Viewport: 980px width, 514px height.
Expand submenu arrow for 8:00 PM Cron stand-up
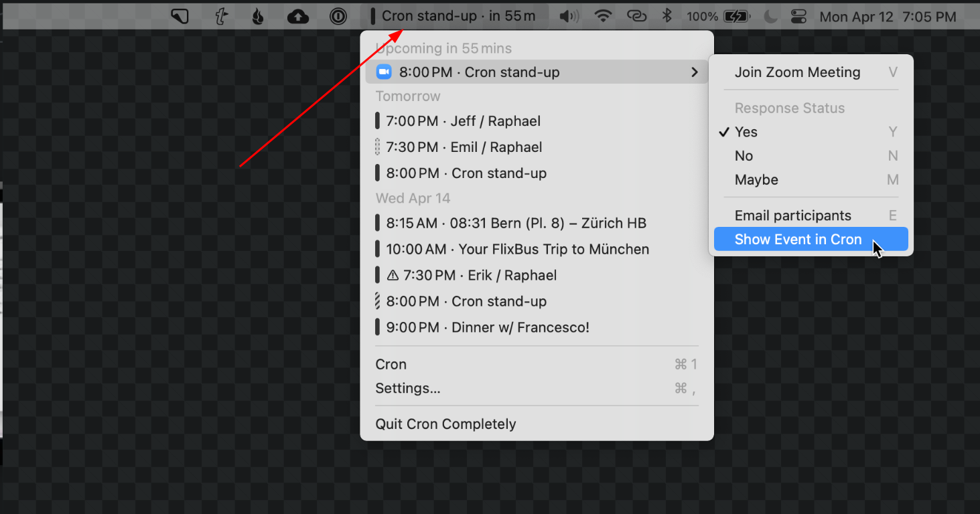click(x=695, y=72)
